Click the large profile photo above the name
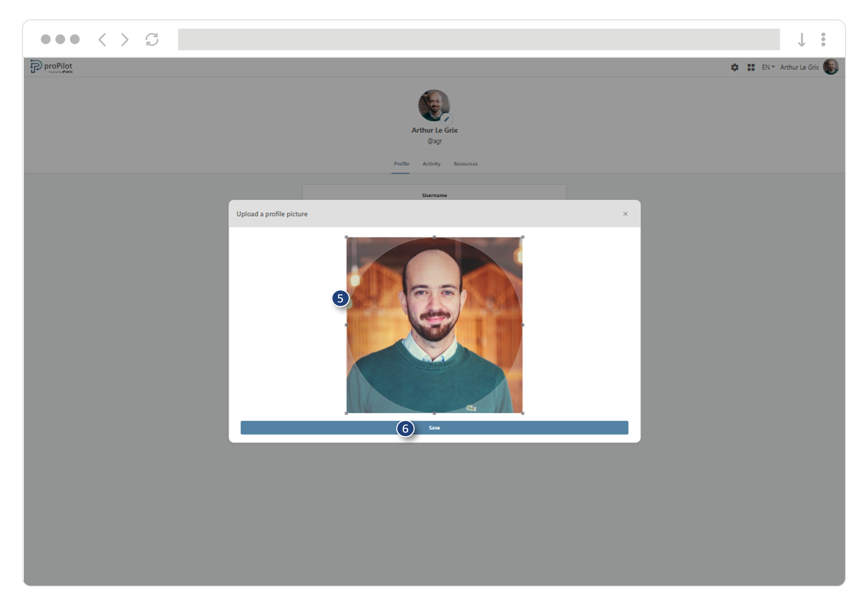The height and width of the screenshot is (610, 868). (x=434, y=105)
